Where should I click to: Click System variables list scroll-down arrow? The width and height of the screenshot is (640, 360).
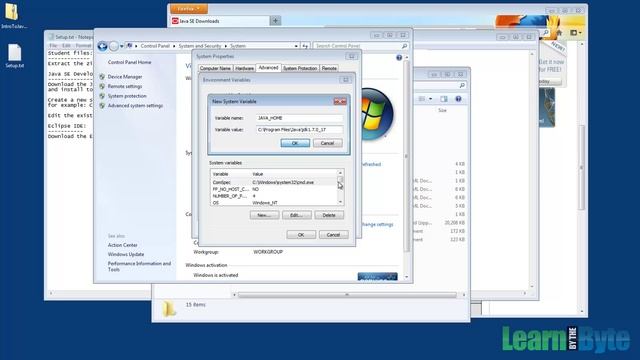coord(340,202)
